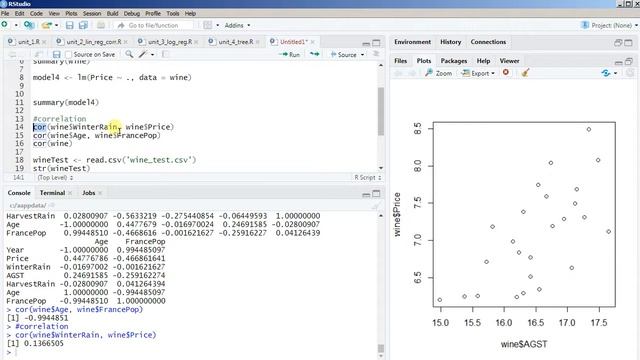Expand recent files dropdown arrow
640x360 pixels.
coord(56,25)
